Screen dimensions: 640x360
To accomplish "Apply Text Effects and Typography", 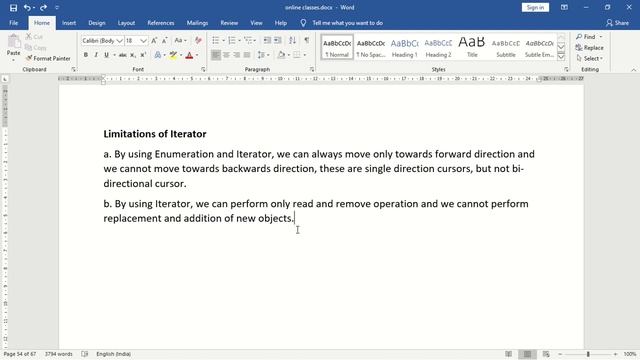I will pyautogui.click(x=158, y=55).
